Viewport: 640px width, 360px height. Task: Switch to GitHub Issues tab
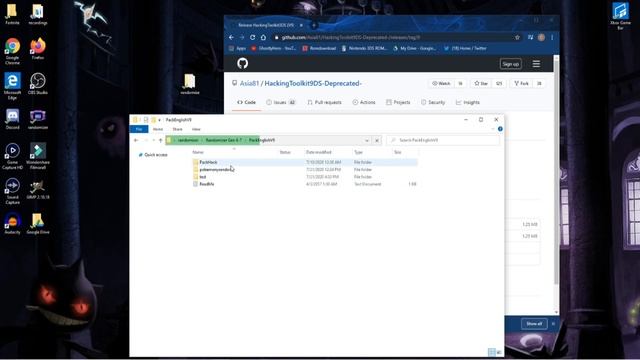click(x=281, y=102)
